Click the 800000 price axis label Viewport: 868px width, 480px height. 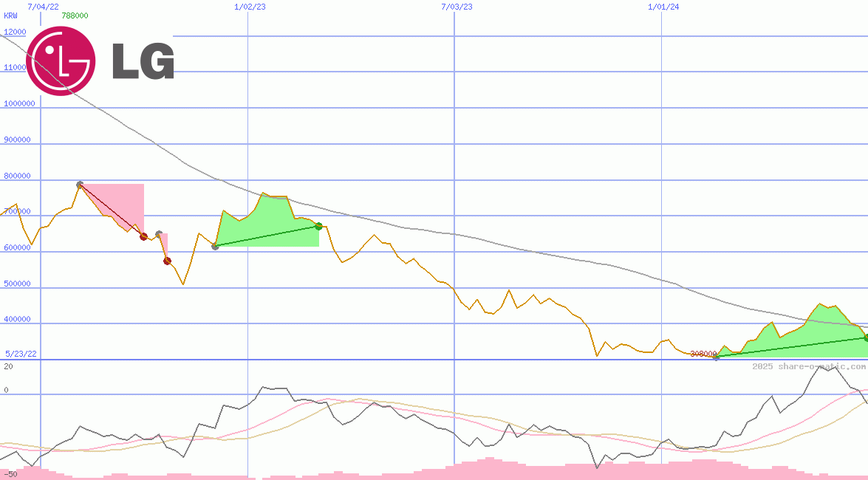tap(17, 176)
